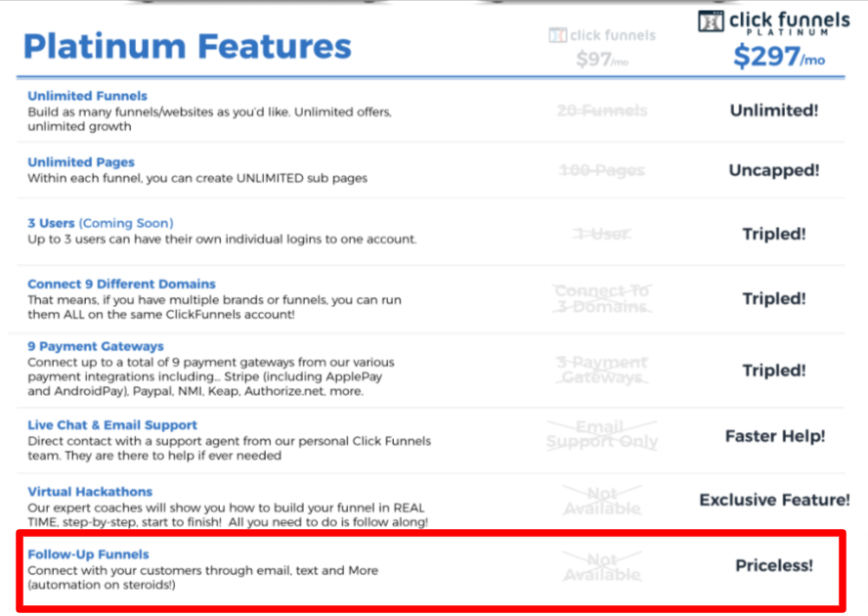Click the crossed-out "100 Pages" text
The image size is (868, 616).
click(x=602, y=170)
